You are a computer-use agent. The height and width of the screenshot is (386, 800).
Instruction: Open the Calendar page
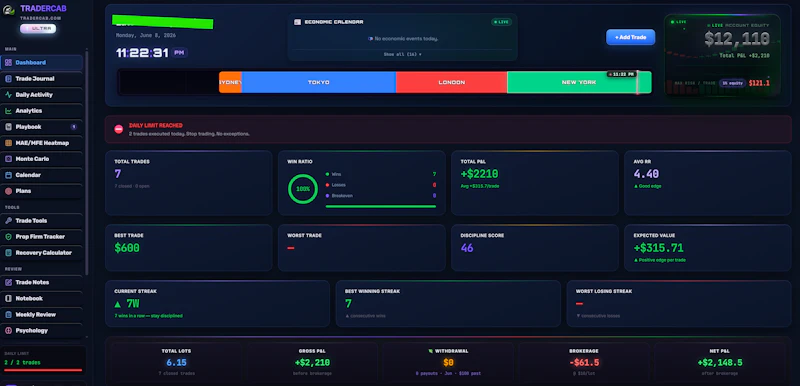pos(42,175)
